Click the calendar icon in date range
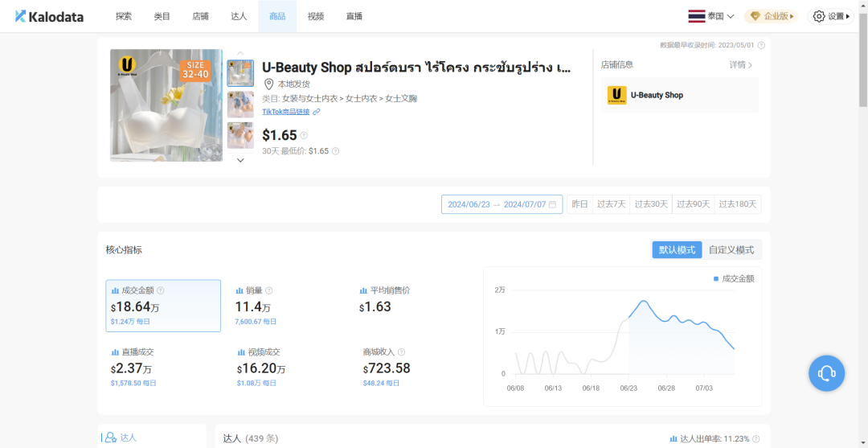This screenshot has width=868, height=448. click(552, 204)
